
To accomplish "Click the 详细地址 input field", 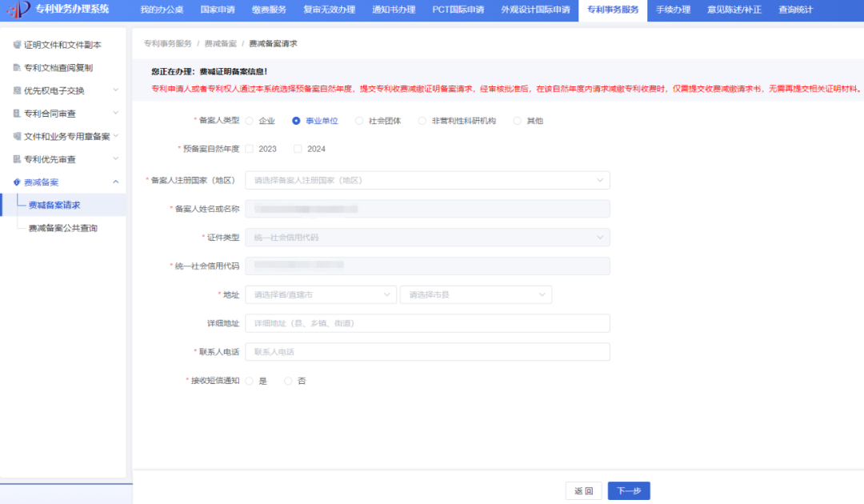I will point(426,322).
